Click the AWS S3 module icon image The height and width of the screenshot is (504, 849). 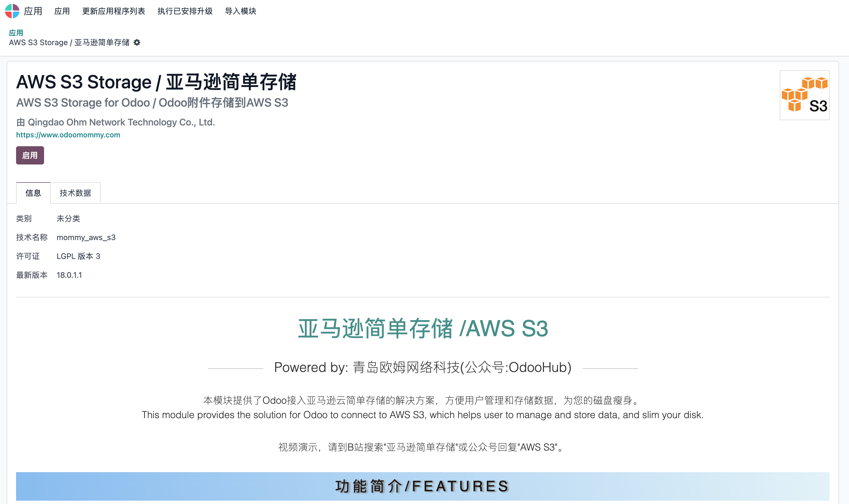(804, 95)
